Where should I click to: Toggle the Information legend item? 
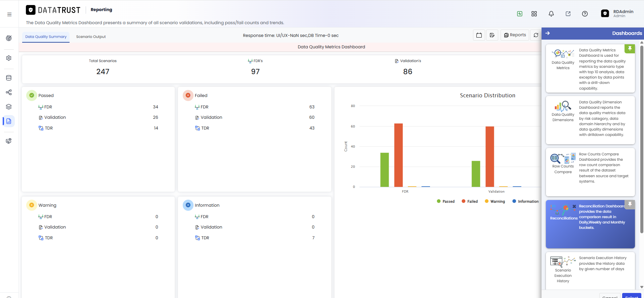[525, 201]
